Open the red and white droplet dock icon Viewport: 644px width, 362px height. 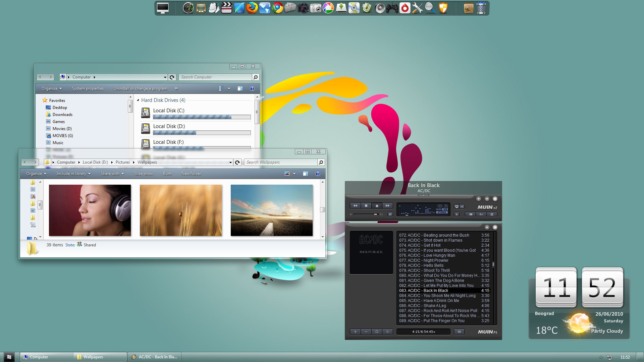(x=405, y=8)
